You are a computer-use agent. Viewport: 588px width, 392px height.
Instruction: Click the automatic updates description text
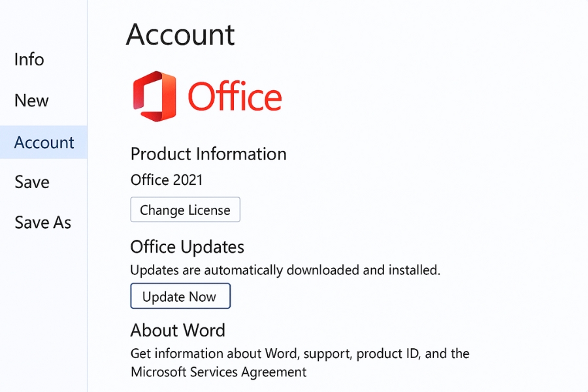[x=285, y=270]
